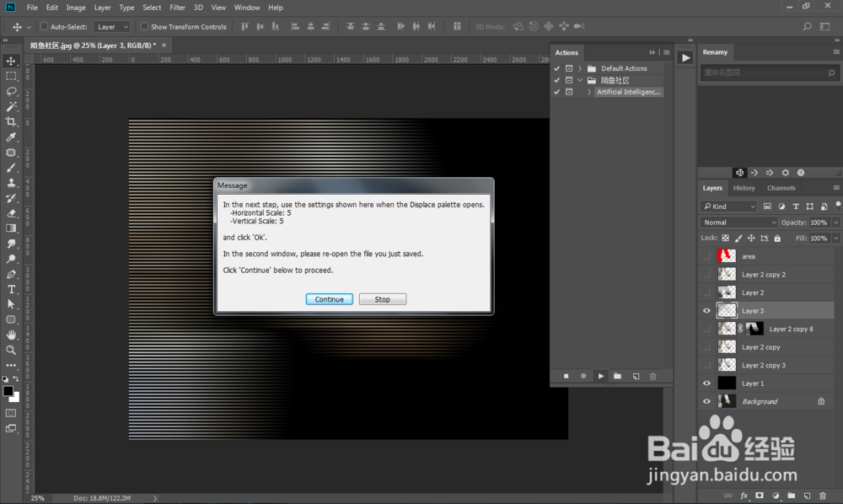
Task: Show Layer 2 copy 2 visibility
Action: coord(706,275)
